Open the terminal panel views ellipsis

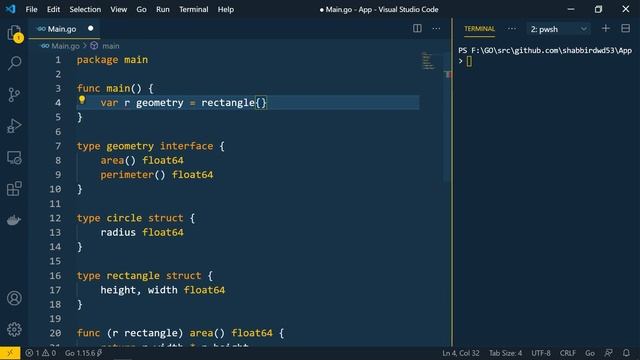point(511,29)
